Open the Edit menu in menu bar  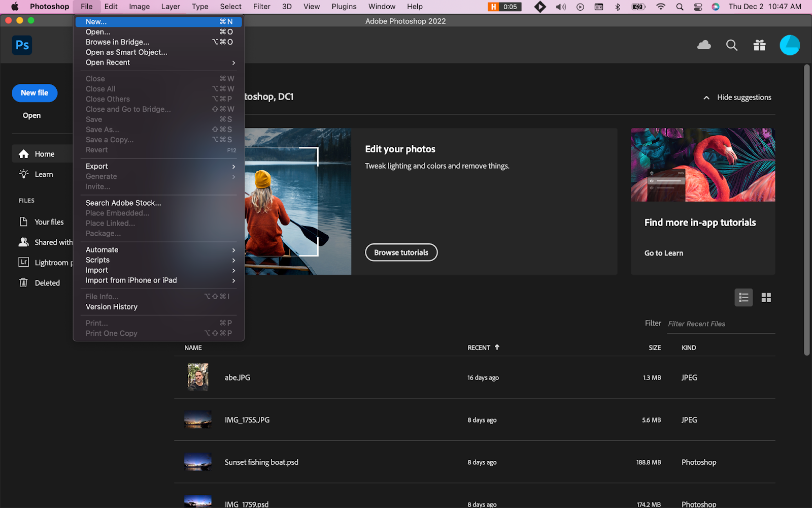[111, 7]
